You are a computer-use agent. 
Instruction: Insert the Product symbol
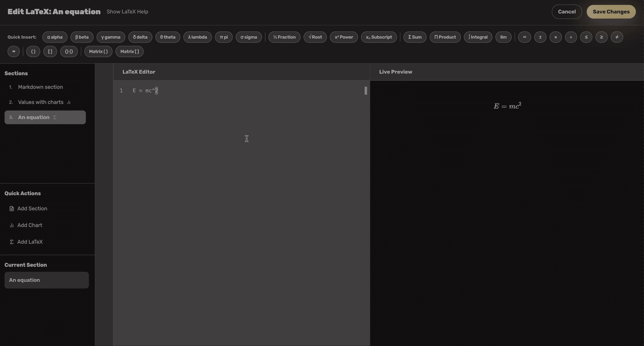(445, 37)
